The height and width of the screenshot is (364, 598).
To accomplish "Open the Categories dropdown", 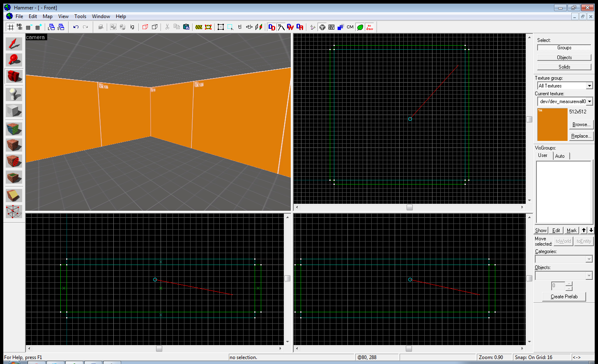I will coord(589,259).
